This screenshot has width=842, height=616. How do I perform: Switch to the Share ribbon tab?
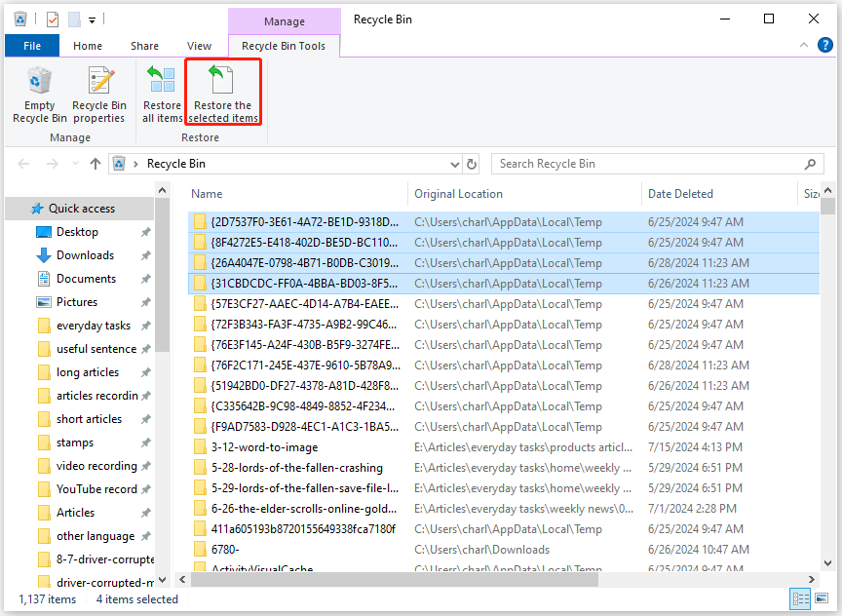tap(144, 46)
